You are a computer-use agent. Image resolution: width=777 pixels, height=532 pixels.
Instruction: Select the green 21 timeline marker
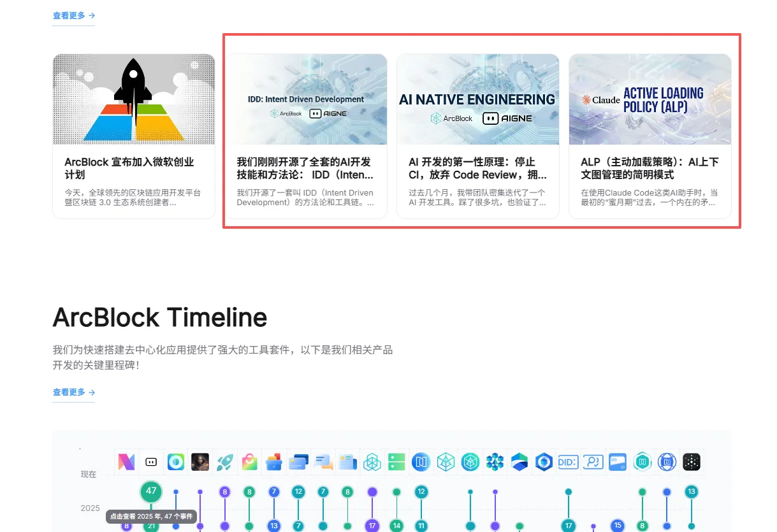(x=151, y=526)
